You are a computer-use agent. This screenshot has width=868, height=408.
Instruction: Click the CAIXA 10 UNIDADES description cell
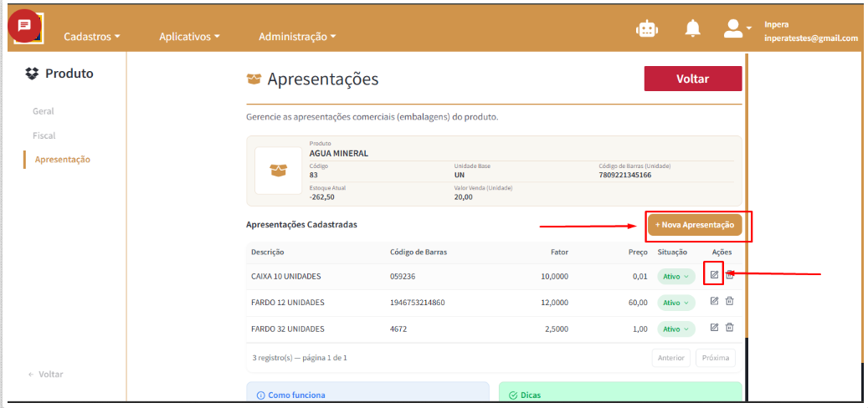point(285,277)
